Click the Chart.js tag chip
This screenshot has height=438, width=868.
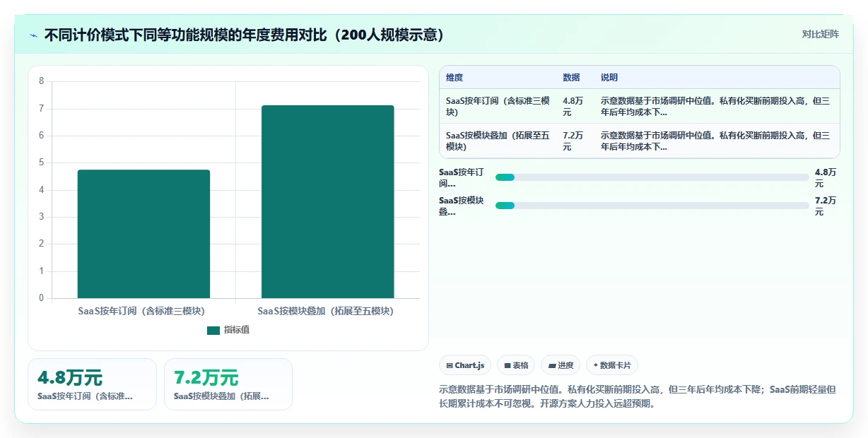[465, 365]
